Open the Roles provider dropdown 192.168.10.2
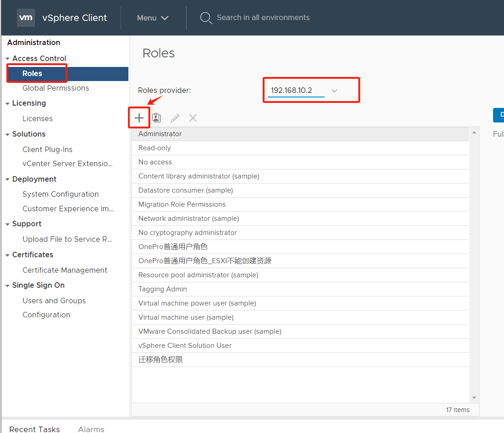 [x=304, y=90]
